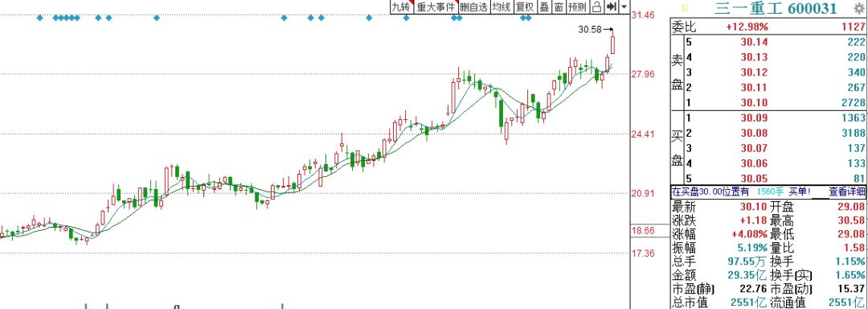
Task: Open the 叠 overlay tool
Action: [x=544, y=6]
